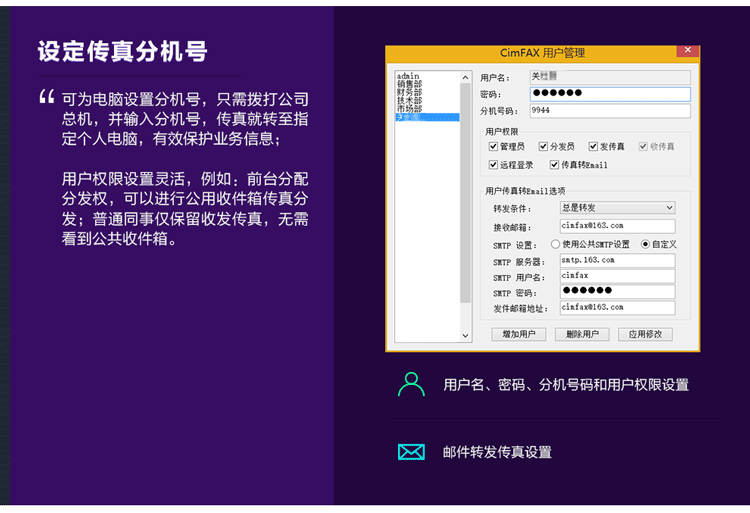The image size is (750, 513).
Task: Click the user list scroll down arrow
Action: (465, 336)
